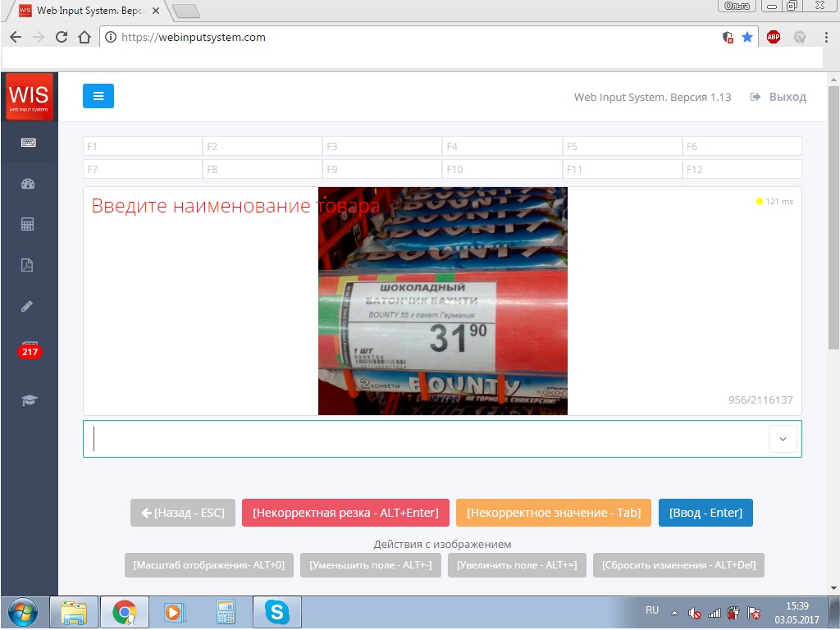Click Некорректная резка - ALT+Enter button
This screenshot has height=630, width=840.
(x=345, y=513)
